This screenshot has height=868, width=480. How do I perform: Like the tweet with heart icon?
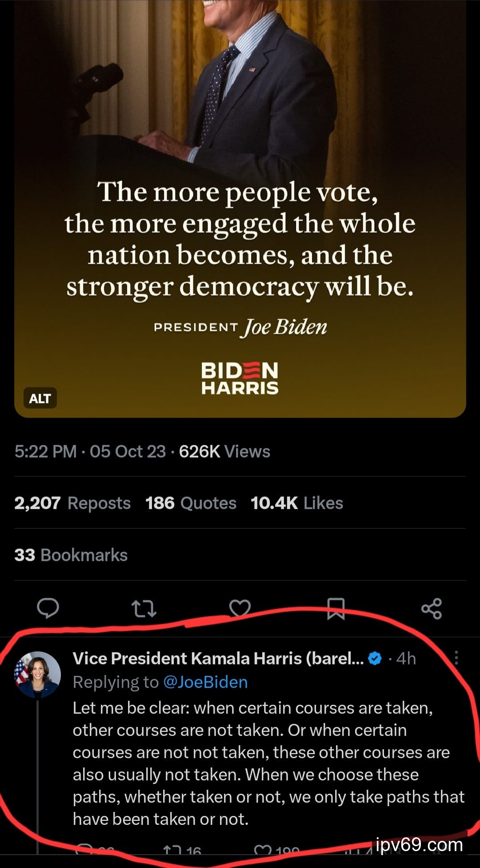240,608
